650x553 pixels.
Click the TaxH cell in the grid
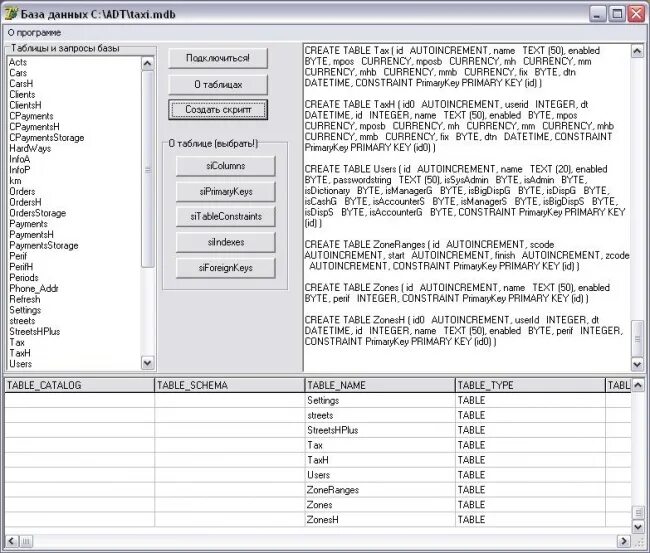380,460
